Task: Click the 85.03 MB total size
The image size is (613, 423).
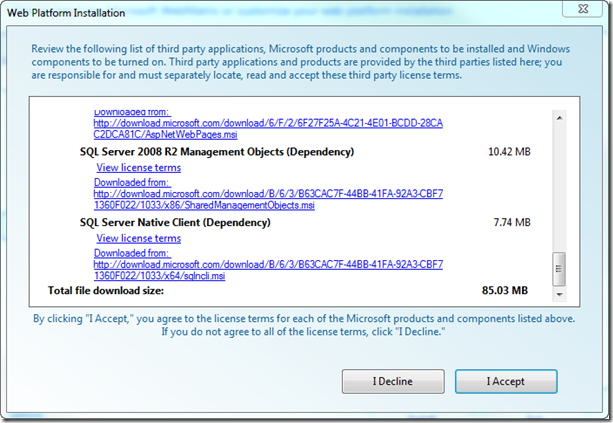Action: (x=505, y=290)
